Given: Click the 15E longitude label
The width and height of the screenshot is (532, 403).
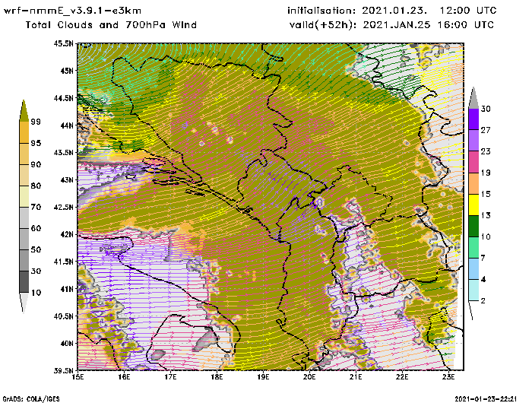Looking at the screenshot, I should [x=78, y=377].
